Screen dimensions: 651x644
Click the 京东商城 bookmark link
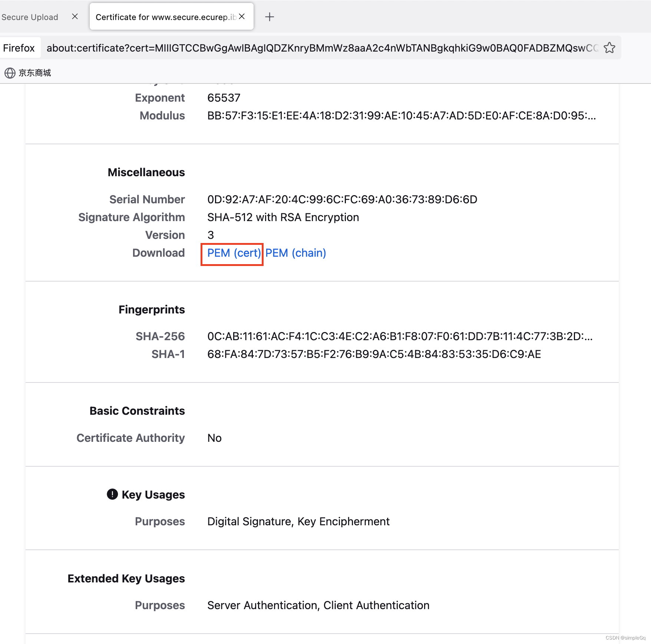[x=34, y=73]
